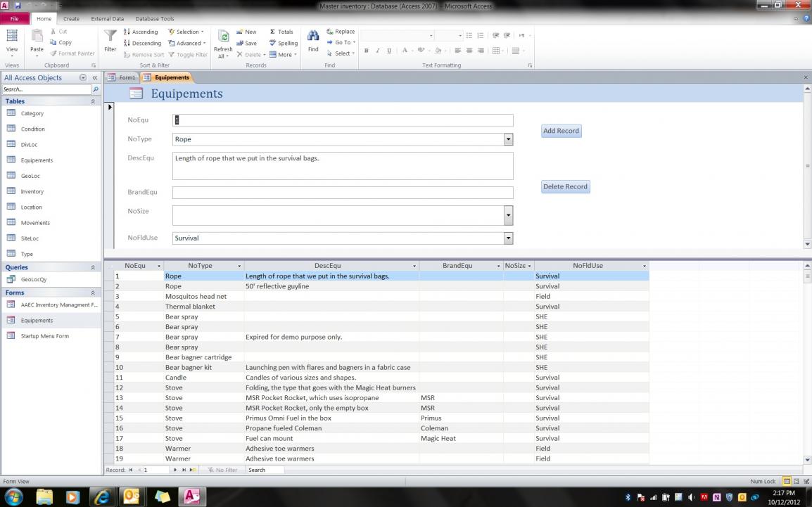Screen dimensions: 812x507
Task: Toggle italic text formatting
Action: point(378,51)
